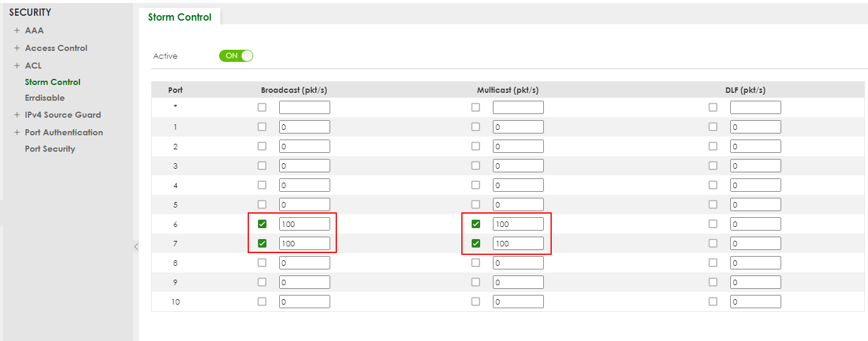868x341 pixels.
Task: Check the Broadcast checkbox for all ports (*)
Action: click(262, 107)
